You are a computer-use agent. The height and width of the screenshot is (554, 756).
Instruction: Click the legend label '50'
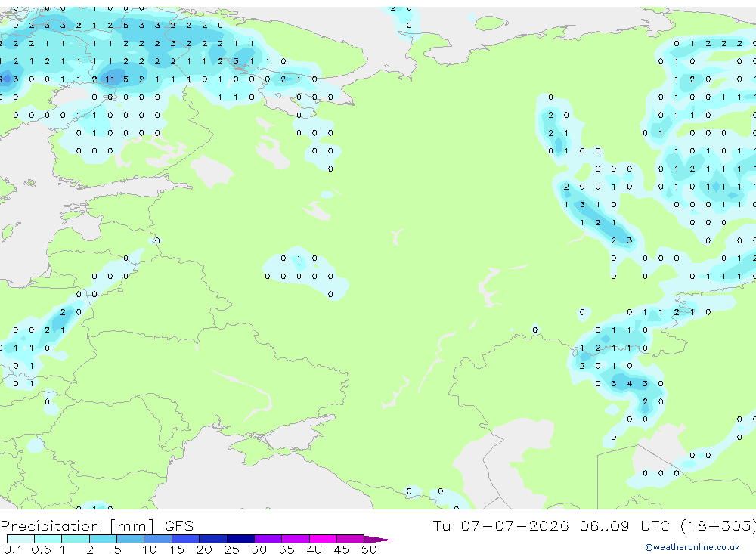point(369,549)
